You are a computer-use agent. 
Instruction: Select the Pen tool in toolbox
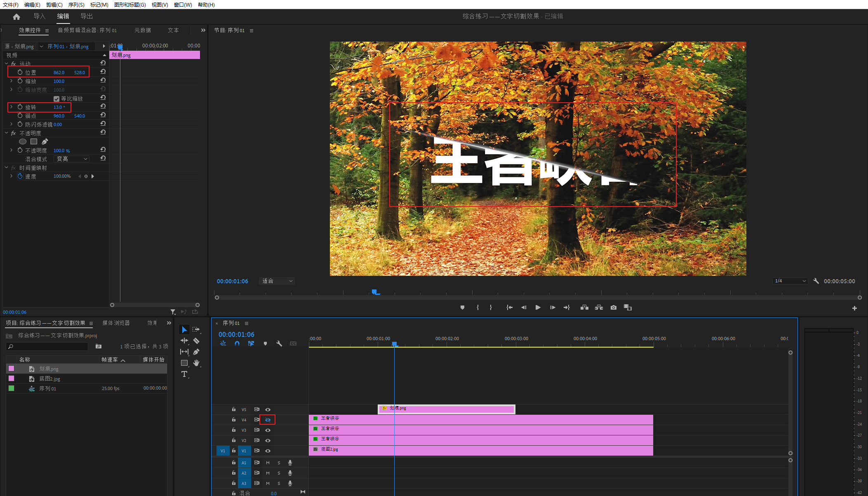[196, 352]
